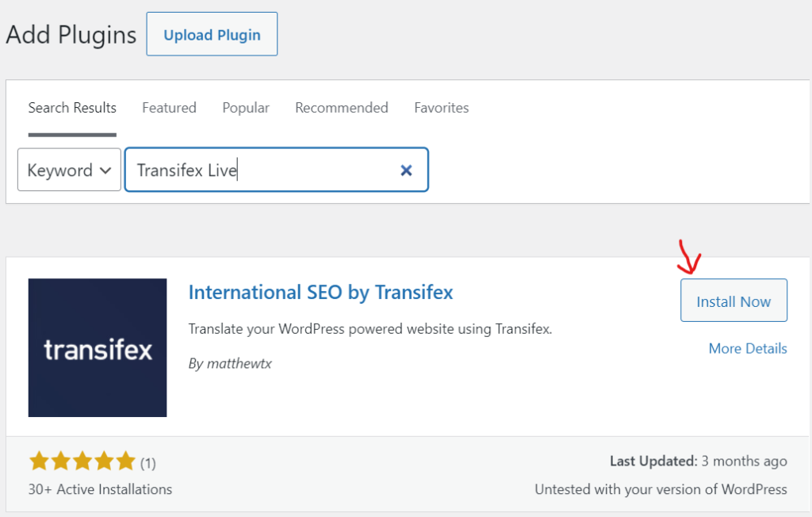The image size is (812, 517).
Task: Click the (1) rating count
Action: coord(148,463)
